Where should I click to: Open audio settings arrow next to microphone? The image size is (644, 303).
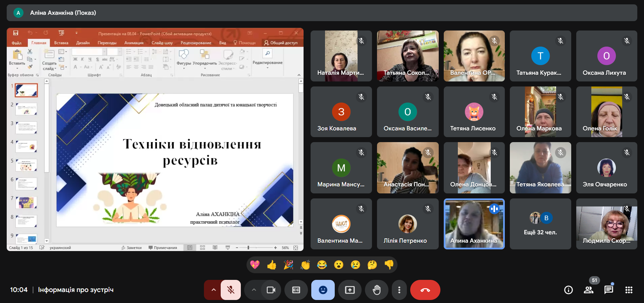213,290
